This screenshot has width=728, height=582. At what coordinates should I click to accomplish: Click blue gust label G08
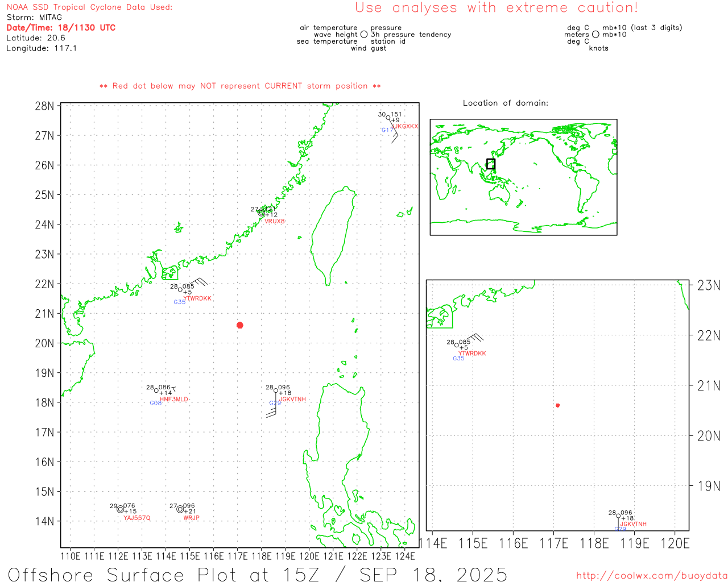point(156,403)
